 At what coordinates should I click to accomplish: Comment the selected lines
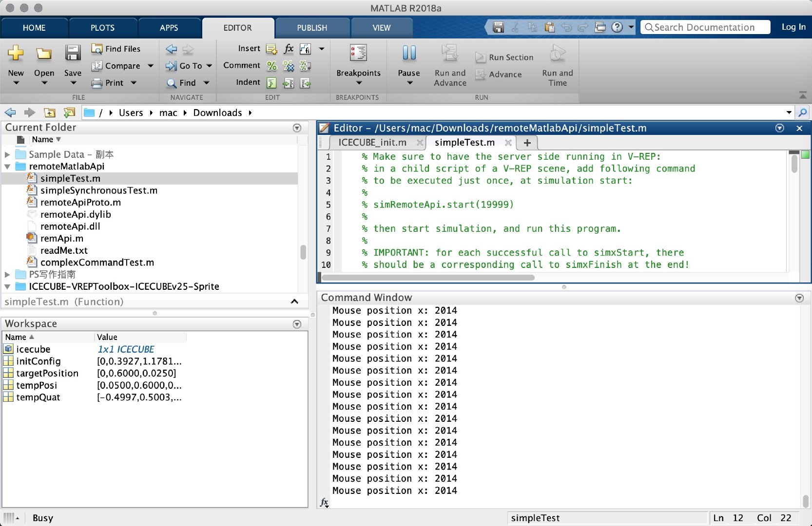[271, 66]
